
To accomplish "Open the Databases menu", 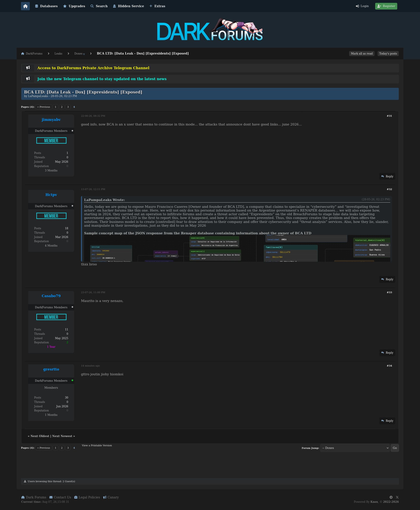I will [x=46, y=6].
